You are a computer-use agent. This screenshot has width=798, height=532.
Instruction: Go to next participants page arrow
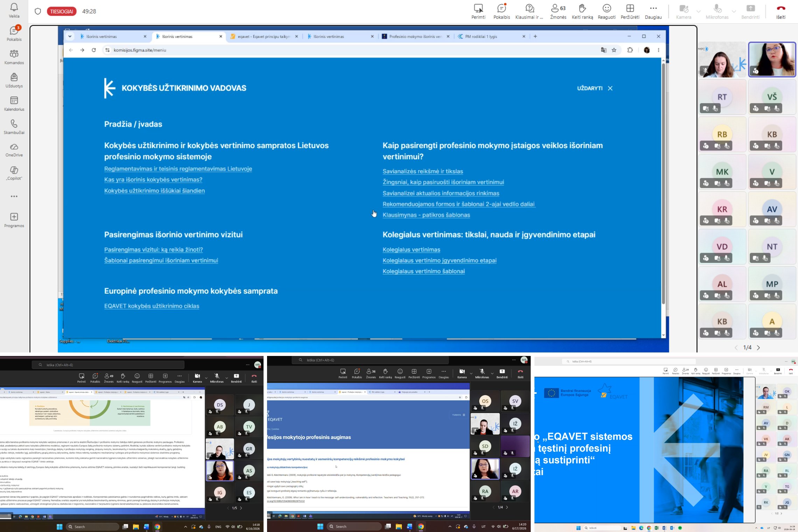[x=758, y=348]
